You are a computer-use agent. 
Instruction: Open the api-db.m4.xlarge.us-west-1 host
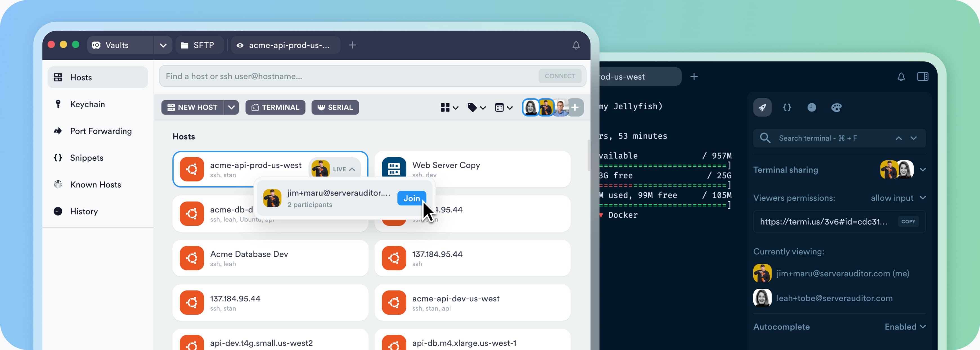[472, 340]
